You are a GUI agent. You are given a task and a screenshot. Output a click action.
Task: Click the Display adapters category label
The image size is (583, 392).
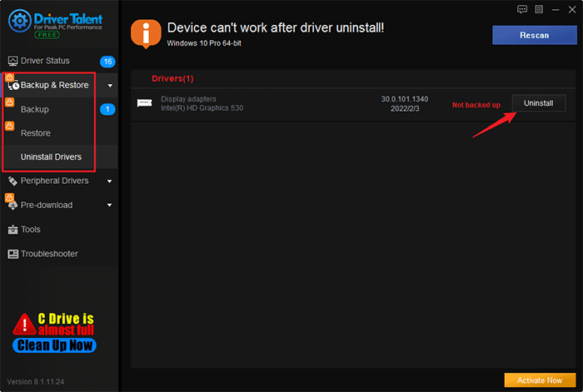[x=188, y=99]
